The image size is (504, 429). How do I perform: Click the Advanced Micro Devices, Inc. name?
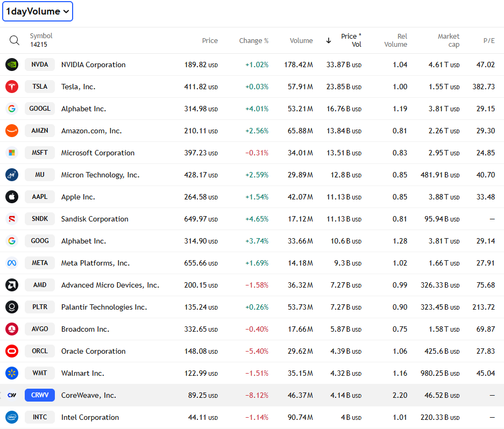[110, 285]
